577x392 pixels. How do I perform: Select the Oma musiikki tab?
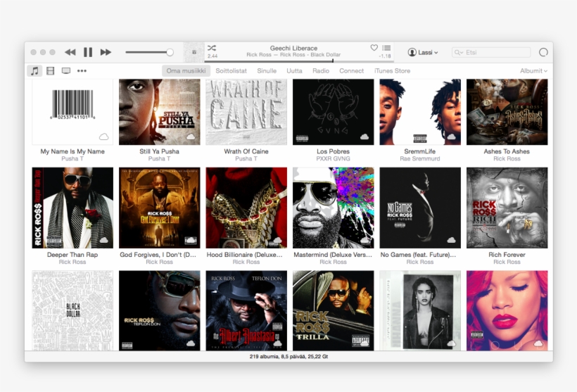(x=186, y=70)
